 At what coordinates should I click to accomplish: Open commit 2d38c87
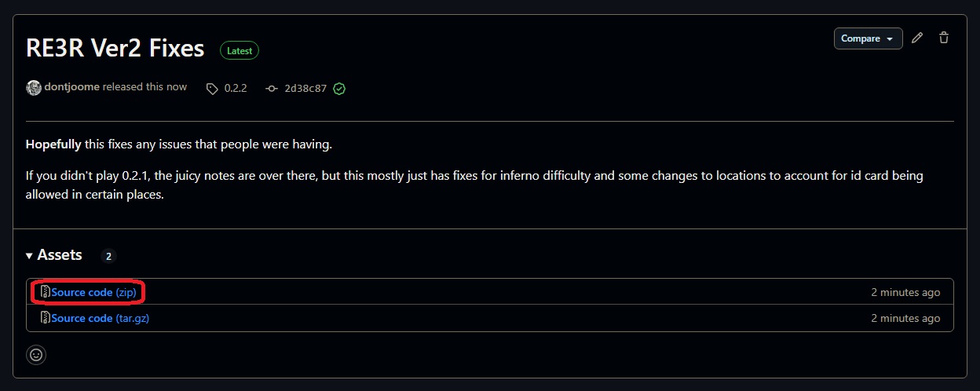coord(305,89)
